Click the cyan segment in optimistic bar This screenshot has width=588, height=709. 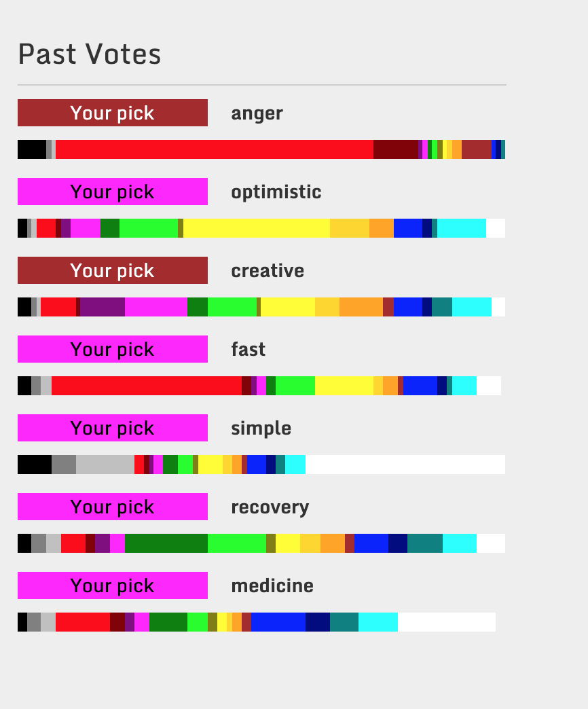click(462, 228)
